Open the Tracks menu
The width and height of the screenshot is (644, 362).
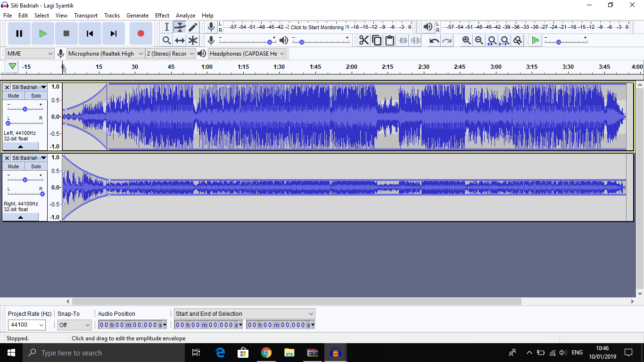tap(112, 16)
